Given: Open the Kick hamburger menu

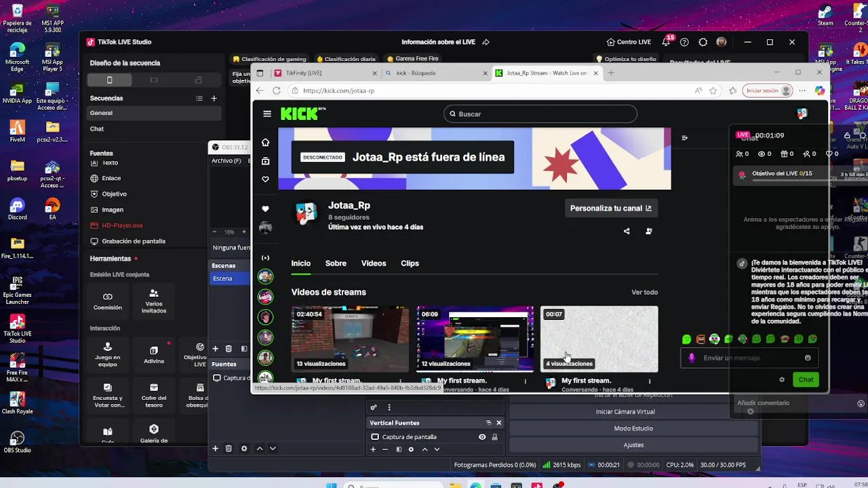Looking at the screenshot, I should click(267, 114).
